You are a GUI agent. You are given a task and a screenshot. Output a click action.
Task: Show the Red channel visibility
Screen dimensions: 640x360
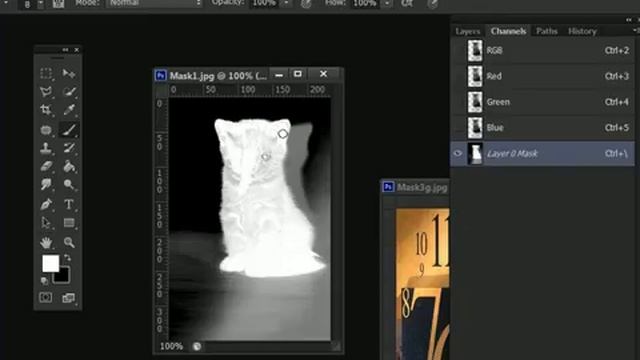(x=458, y=76)
